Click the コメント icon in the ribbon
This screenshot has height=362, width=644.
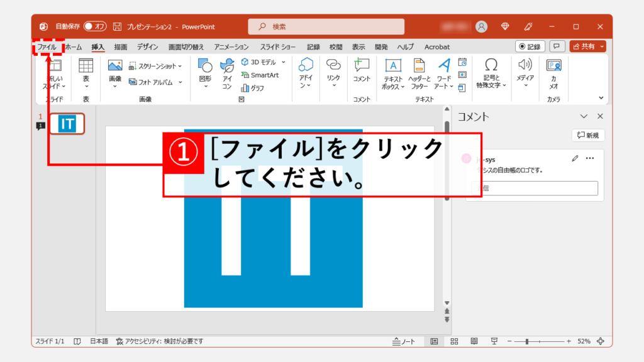tap(362, 69)
